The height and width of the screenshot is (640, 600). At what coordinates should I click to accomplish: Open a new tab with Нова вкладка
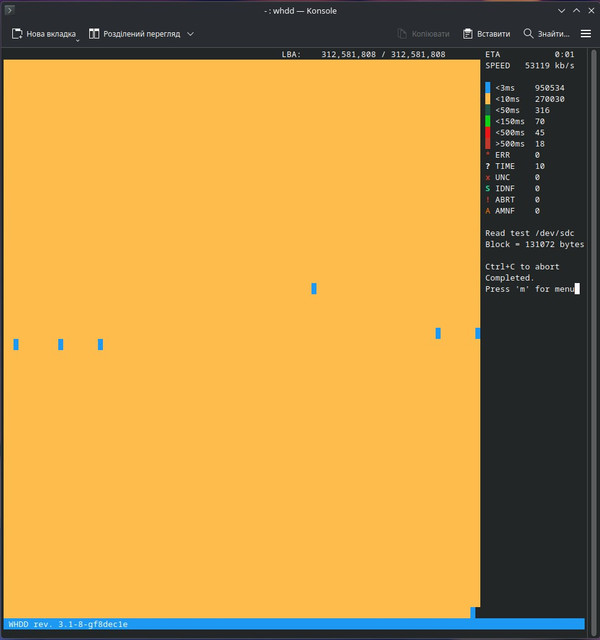(44, 34)
